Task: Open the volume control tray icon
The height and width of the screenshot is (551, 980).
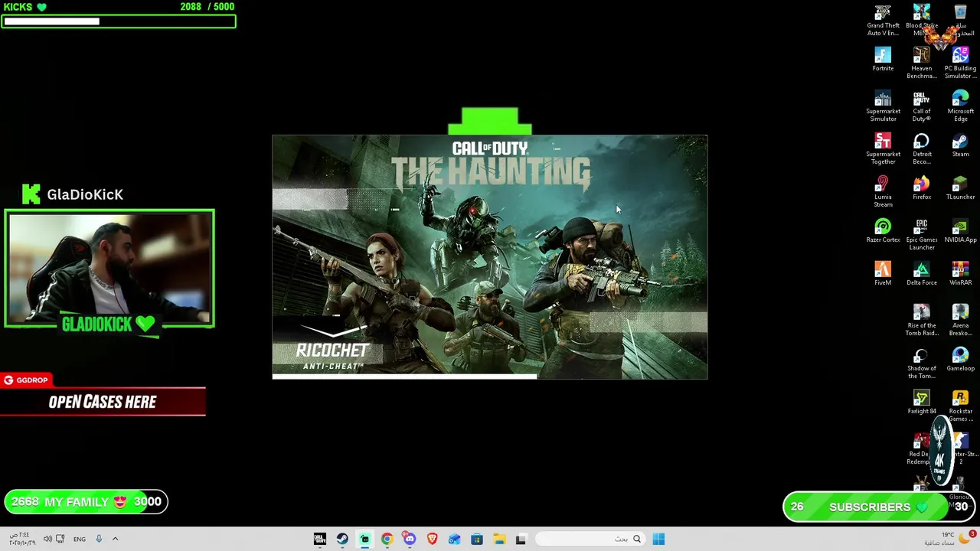Action: pos(47,539)
